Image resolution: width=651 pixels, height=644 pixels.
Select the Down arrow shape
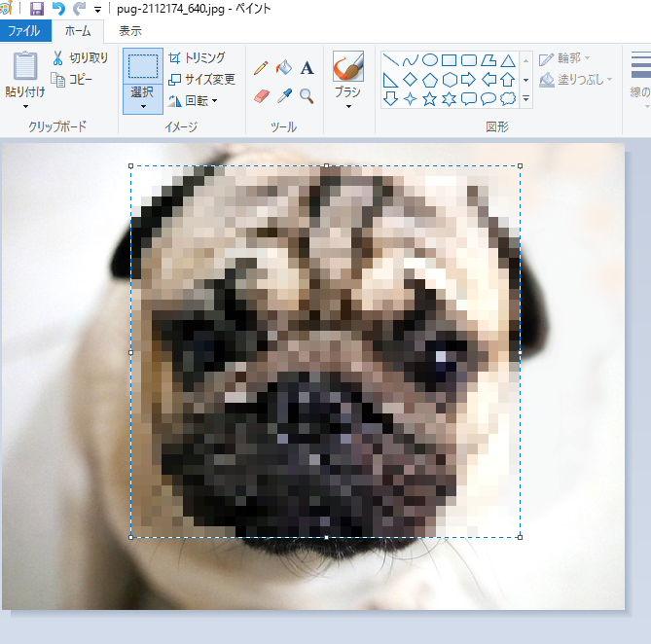pos(390,99)
